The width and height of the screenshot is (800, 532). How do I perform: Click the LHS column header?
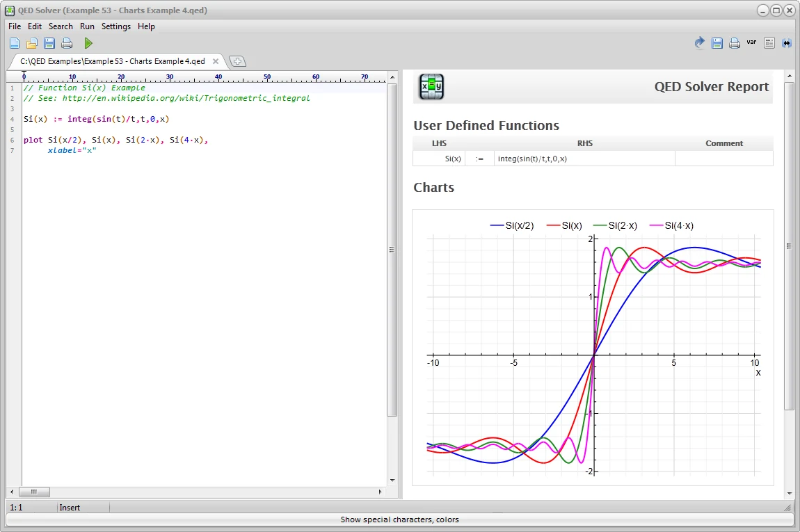coord(439,143)
